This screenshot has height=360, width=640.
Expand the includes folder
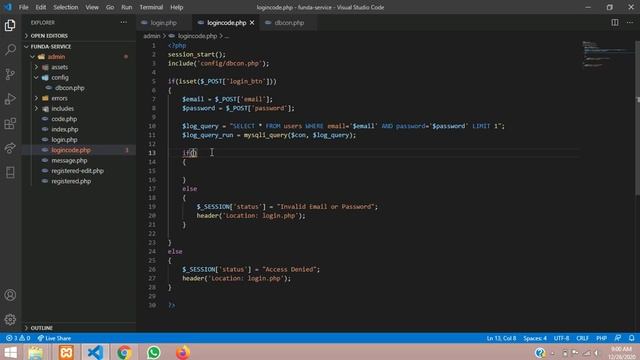point(62,109)
